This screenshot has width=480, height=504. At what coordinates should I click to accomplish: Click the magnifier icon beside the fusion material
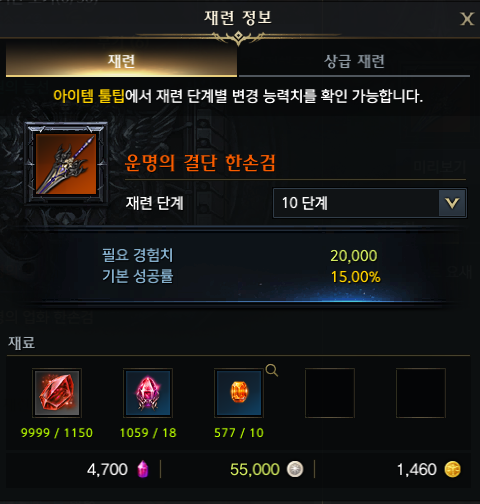272,370
